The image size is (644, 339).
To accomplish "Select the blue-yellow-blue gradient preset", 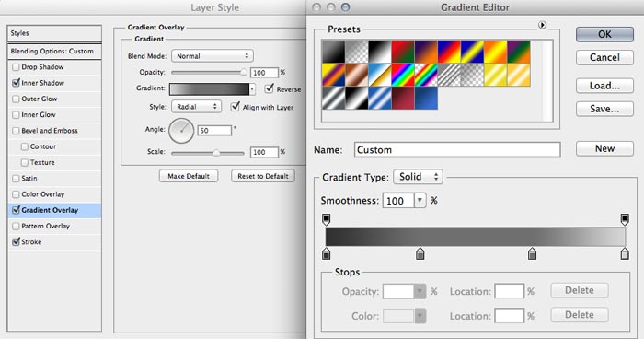I will pyautogui.click(x=472, y=52).
